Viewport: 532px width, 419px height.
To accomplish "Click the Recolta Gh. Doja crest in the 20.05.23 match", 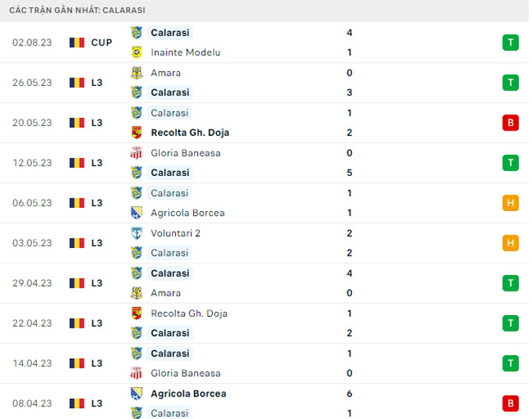I will click(x=136, y=133).
